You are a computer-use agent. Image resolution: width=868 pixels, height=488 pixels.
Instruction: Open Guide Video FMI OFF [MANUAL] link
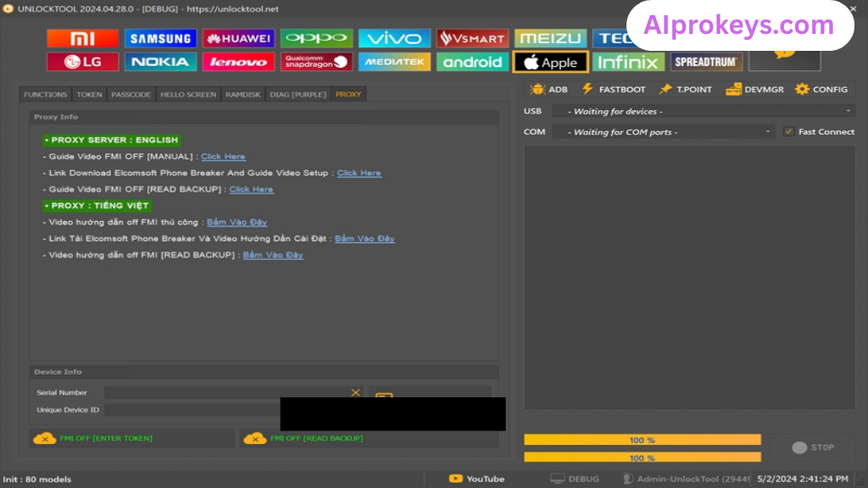[x=223, y=157]
